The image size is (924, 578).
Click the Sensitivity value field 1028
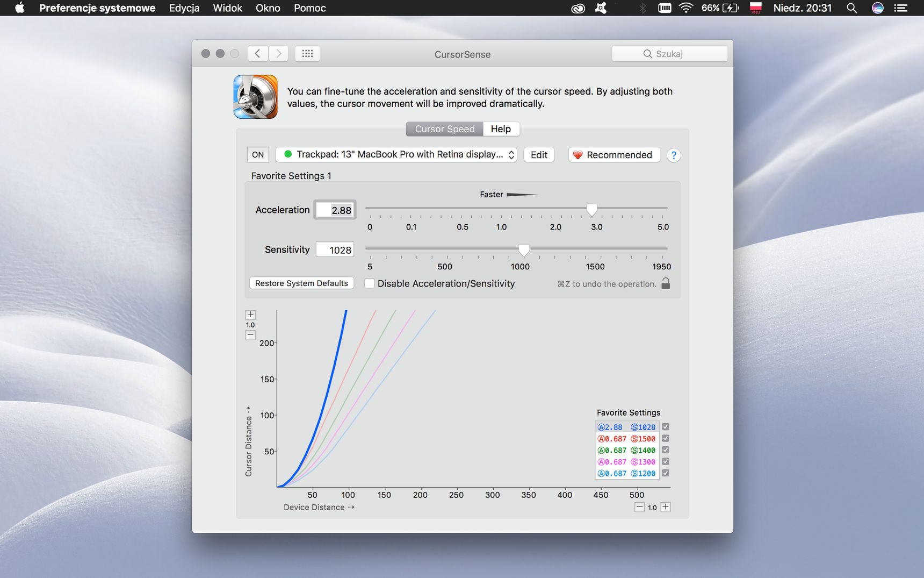pos(335,250)
